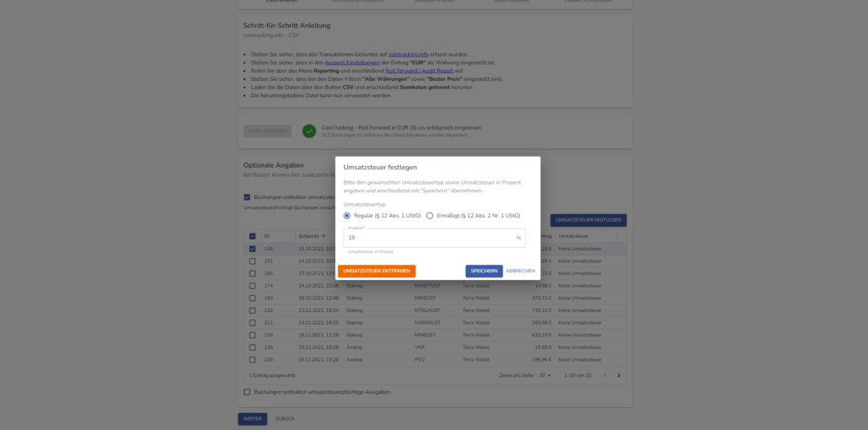
Task: Check the checkbox for row ID 248
Action: tap(253, 347)
